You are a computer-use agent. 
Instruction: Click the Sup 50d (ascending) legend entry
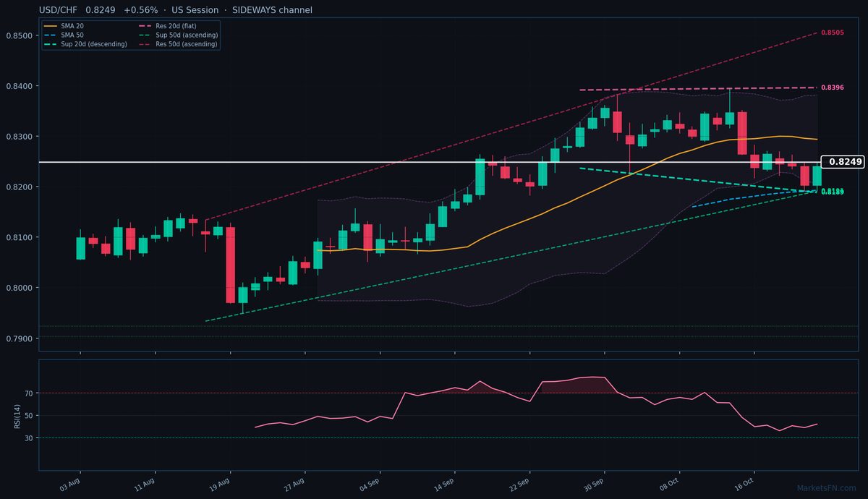pyautogui.click(x=177, y=35)
